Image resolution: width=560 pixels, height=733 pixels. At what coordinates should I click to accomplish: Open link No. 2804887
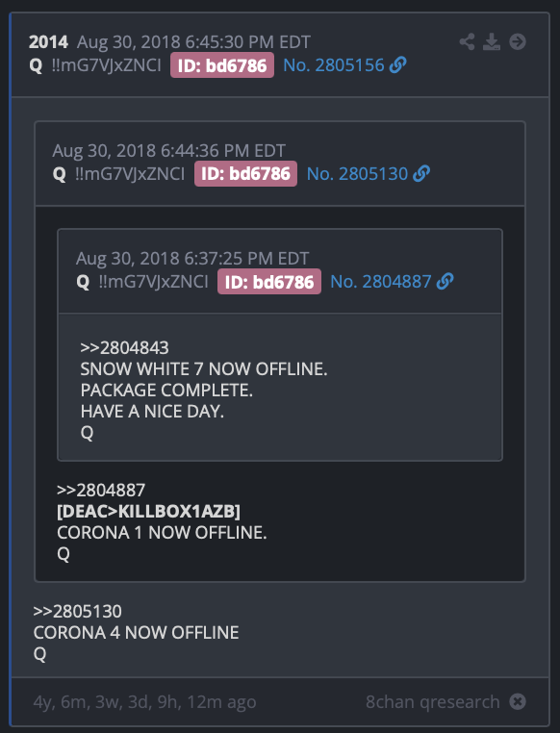[381, 282]
